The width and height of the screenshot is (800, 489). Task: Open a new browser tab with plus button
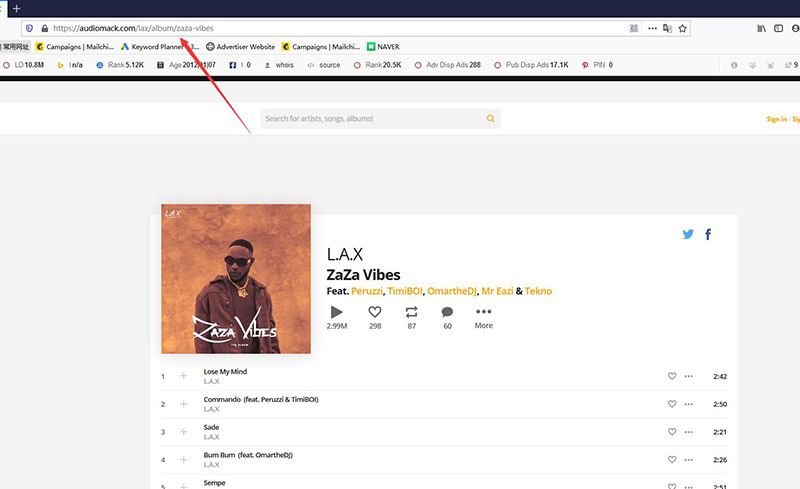coord(16,8)
